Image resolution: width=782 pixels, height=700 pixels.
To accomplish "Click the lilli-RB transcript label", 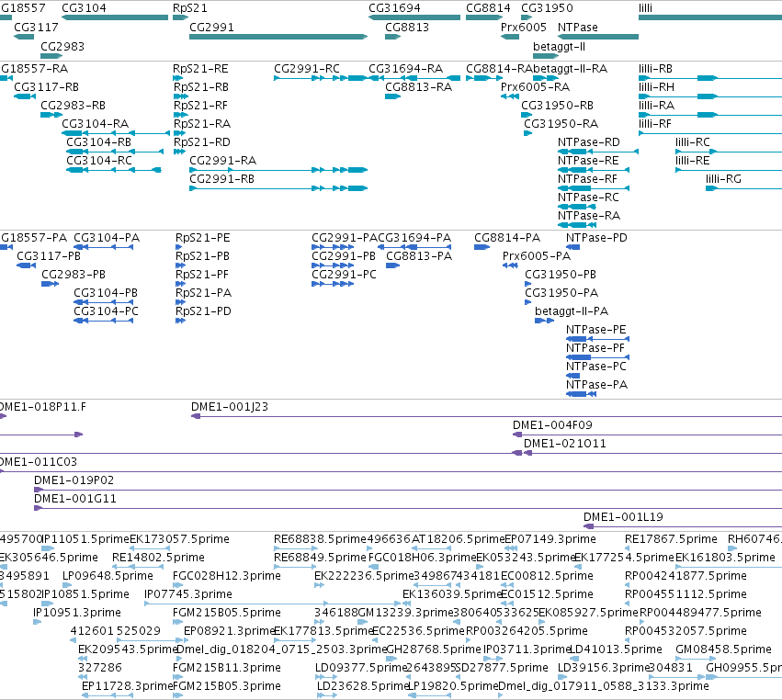I will 655,69.
